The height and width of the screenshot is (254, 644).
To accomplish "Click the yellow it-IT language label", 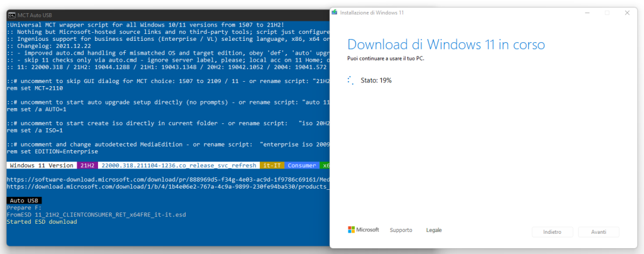I will pos(272,165).
